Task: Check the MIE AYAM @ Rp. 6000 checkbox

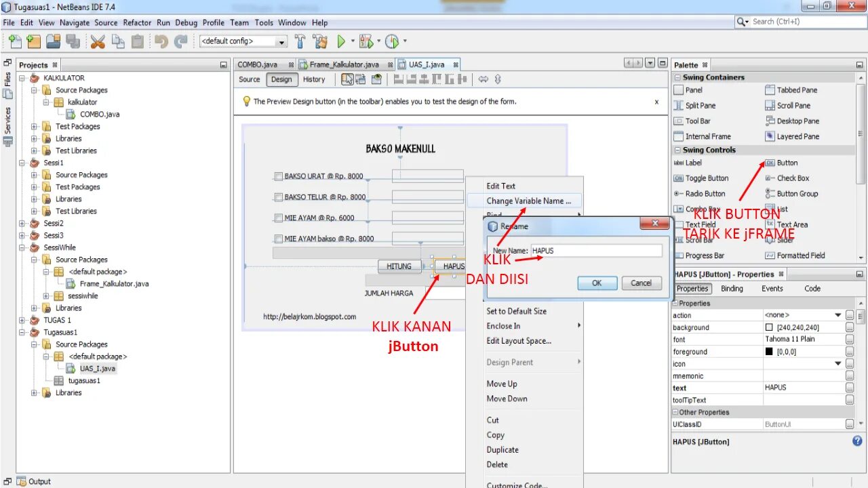Action: click(x=279, y=219)
